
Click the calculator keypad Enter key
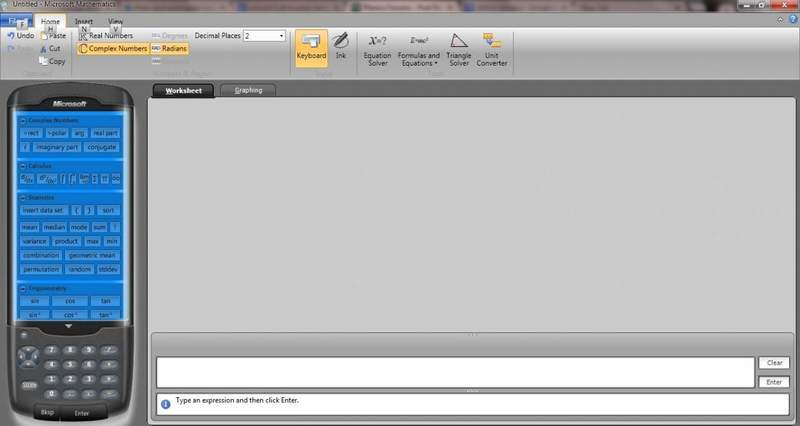[x=83, y=413]
